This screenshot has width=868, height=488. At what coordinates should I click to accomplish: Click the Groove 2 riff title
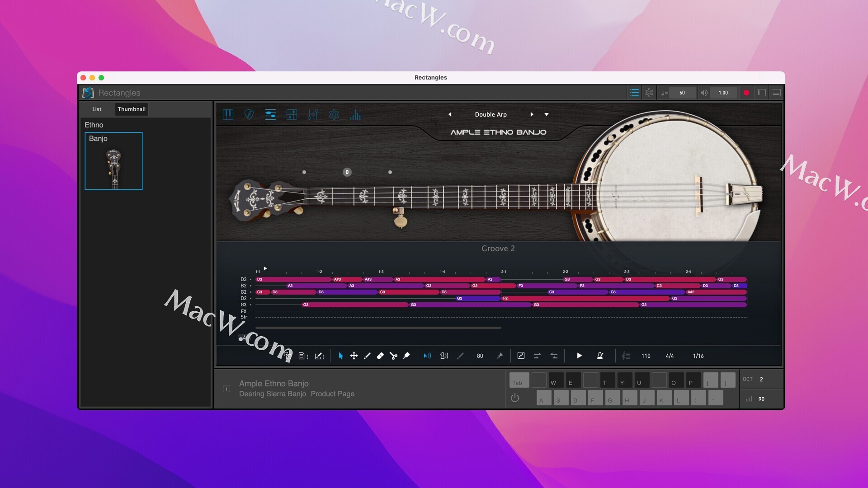[x=498, y=249]
